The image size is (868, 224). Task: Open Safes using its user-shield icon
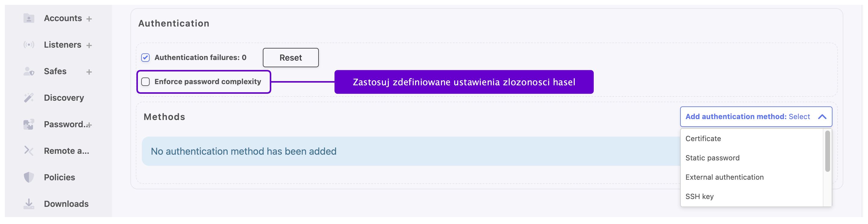click(29, 71)
